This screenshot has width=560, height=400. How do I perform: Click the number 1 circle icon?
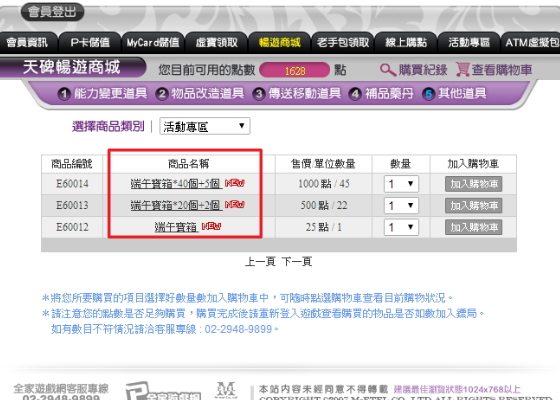(x=64, y=94)
